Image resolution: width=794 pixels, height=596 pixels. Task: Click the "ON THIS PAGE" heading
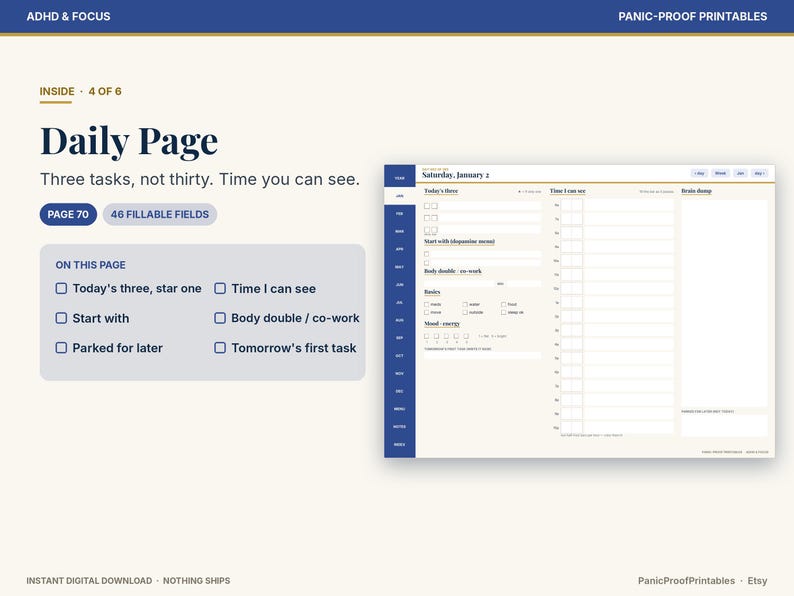click(91, 265)
